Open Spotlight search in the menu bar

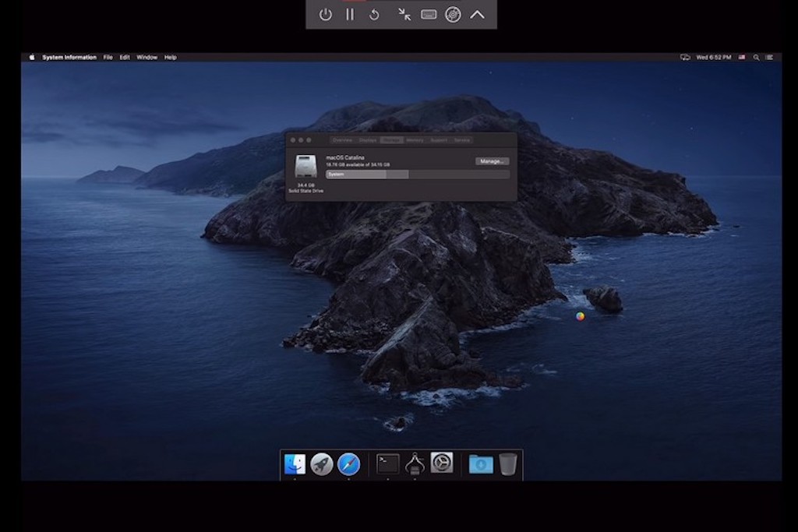755,56
